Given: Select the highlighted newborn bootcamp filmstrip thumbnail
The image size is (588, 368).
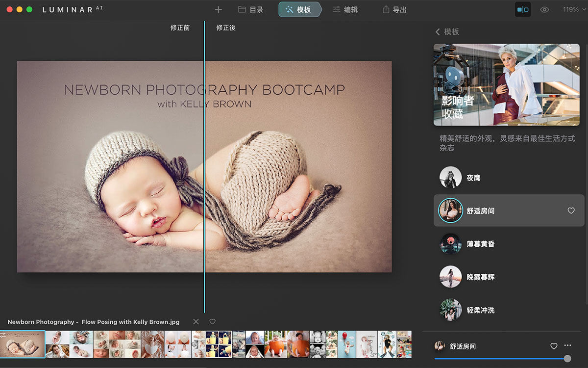Looking at the screenshot, I should click(23, 344).
